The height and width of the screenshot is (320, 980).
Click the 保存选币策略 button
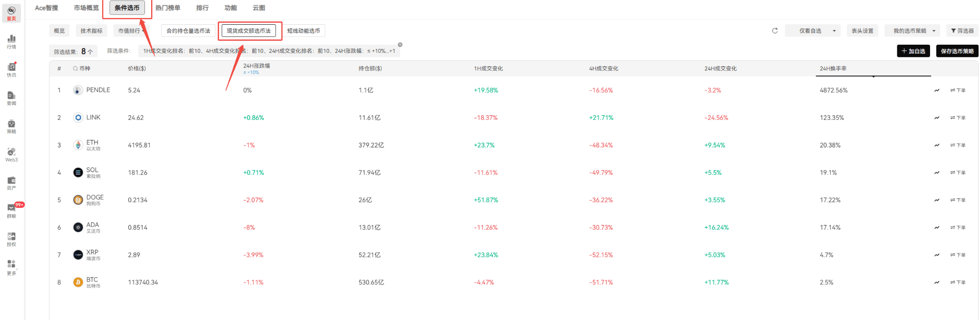coord(957,51)
